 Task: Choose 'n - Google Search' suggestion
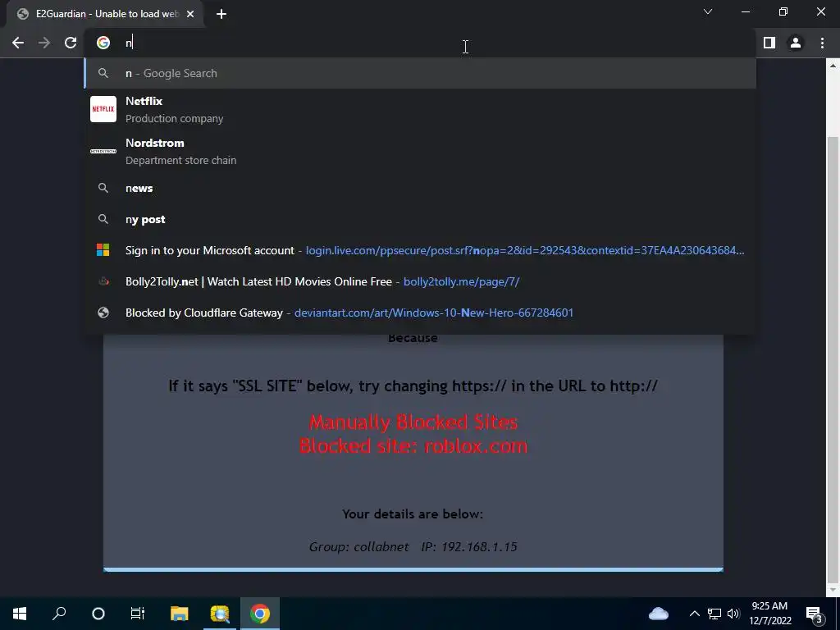pyautogui.click(x=421, y=73)
